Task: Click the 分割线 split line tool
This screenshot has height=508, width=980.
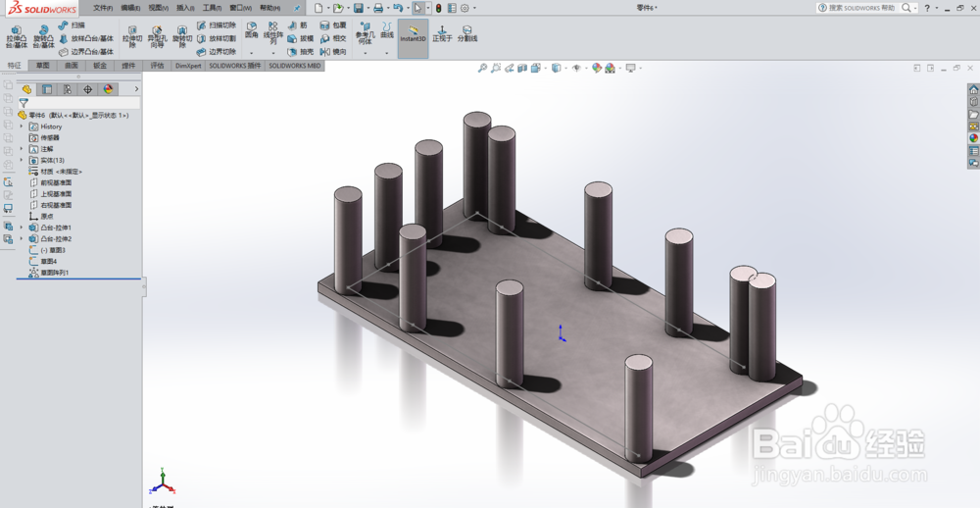Action: (x=466, y=33)
